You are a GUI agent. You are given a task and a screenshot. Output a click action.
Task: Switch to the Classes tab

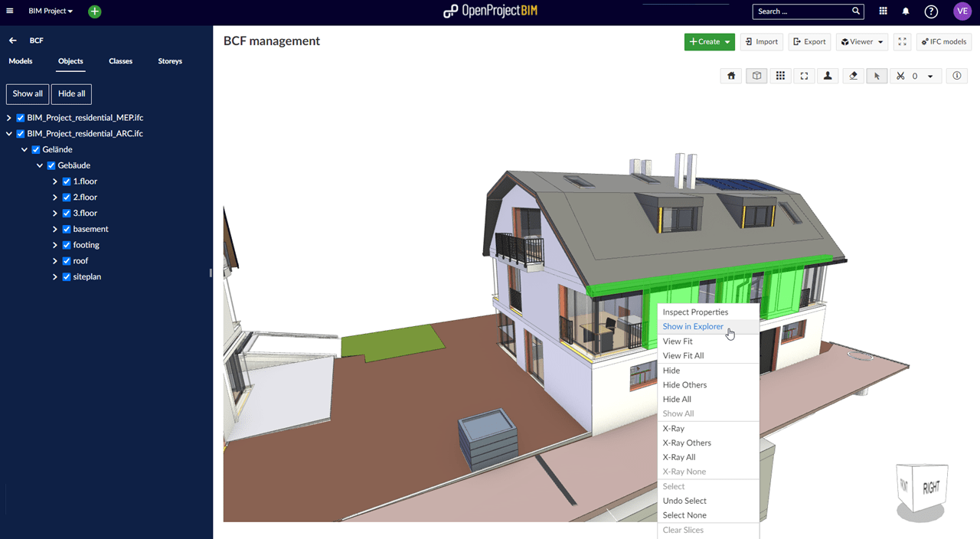[x=120, y=61]
